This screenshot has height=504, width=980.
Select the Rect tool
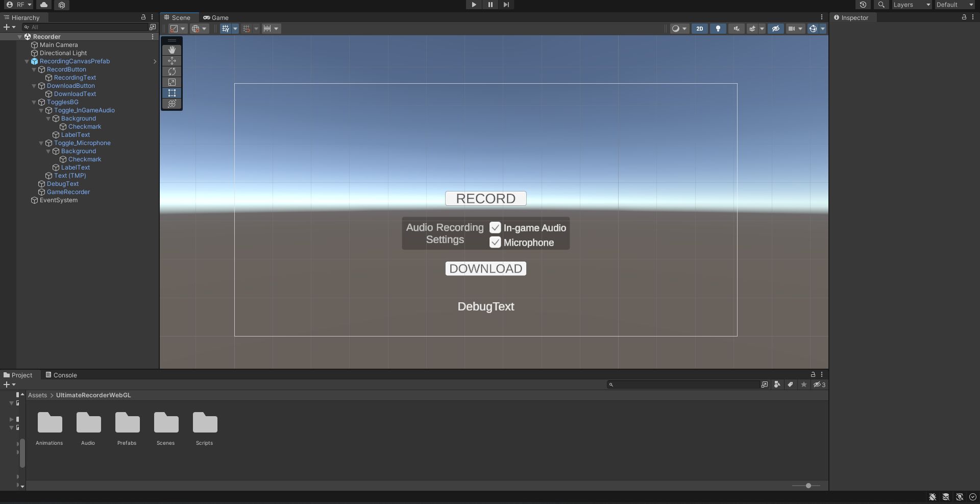[172, 93]
